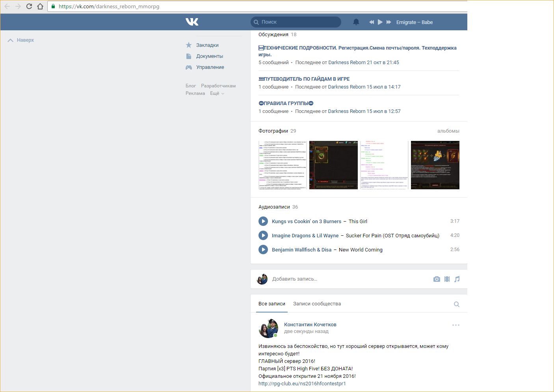Search wall posts with magnifier icon
The height and width of the screenshot is (392, 554).
tap(457, 304)
